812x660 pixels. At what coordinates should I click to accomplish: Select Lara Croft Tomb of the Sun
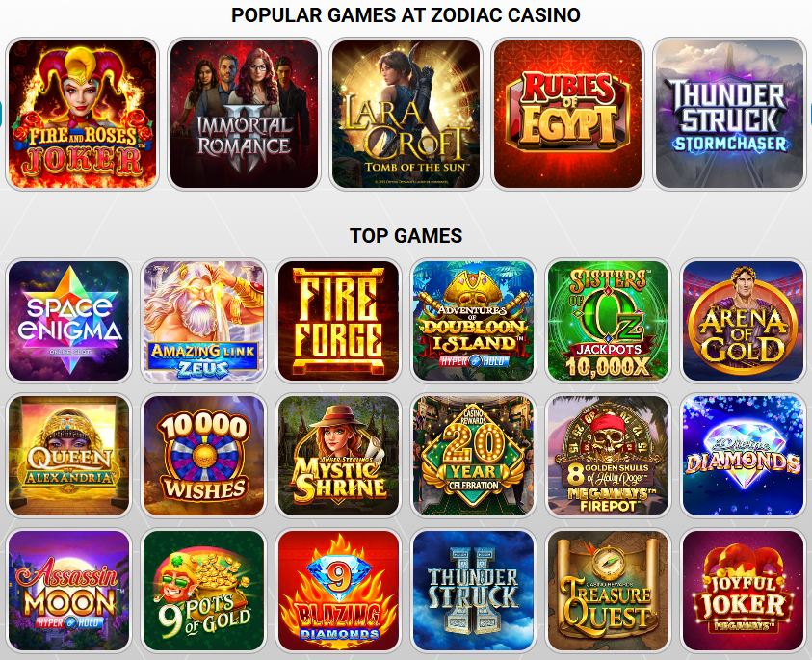[406, 114]
